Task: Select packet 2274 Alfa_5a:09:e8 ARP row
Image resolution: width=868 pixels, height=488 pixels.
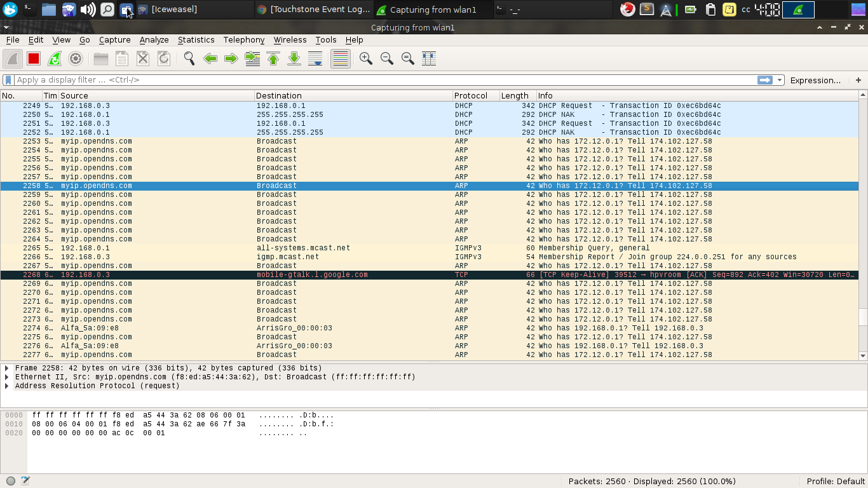Action: point(429,328)
